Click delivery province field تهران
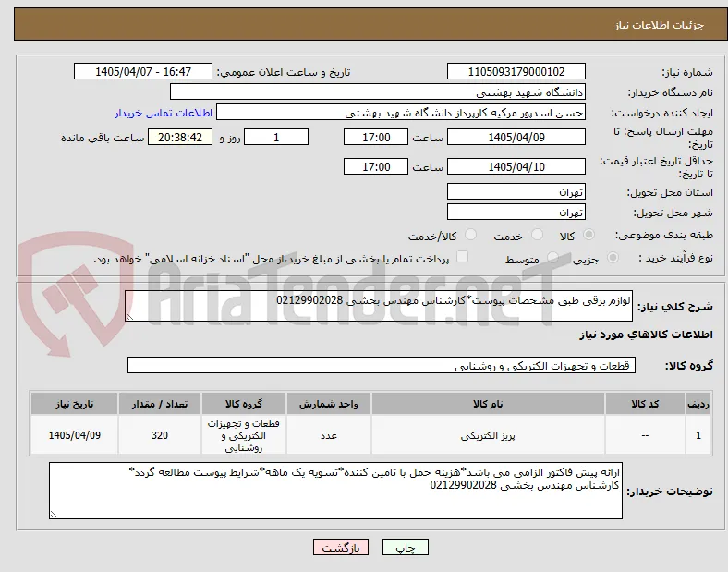This screenshot has width=728, height=572. [516, 191]
